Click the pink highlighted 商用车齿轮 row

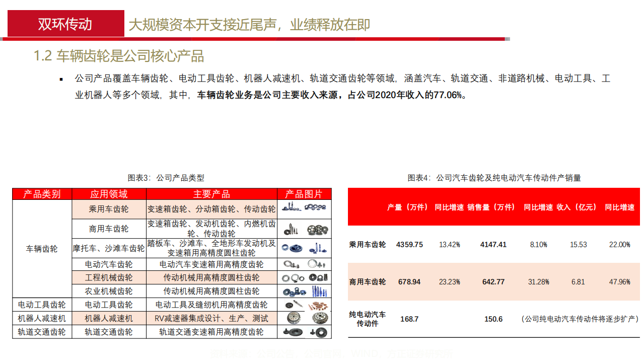pyautogui.click(x=493, y=282)
